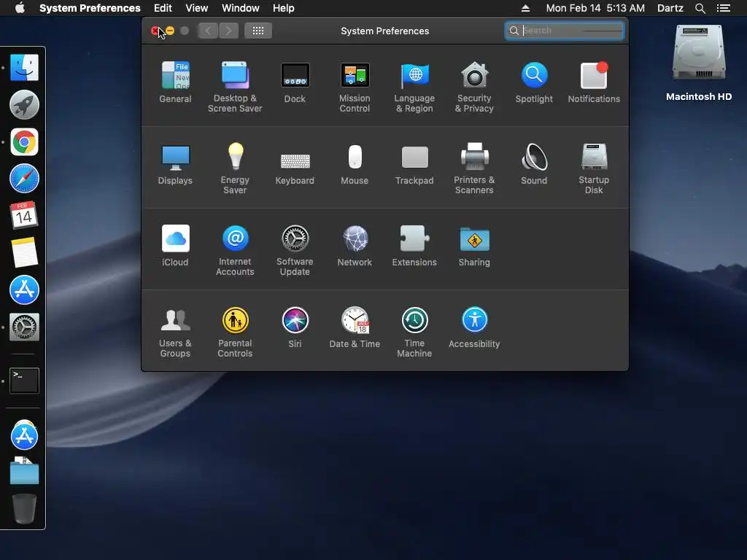Open Sound preferences

(534, 164)
